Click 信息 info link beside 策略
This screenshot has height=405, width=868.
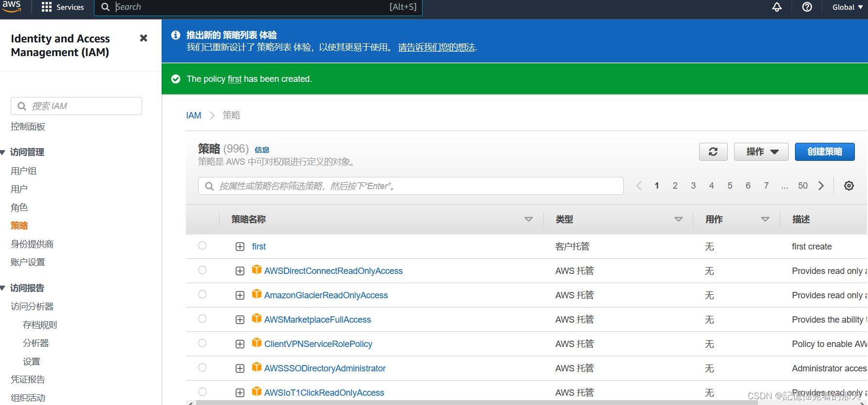point(262,150)
